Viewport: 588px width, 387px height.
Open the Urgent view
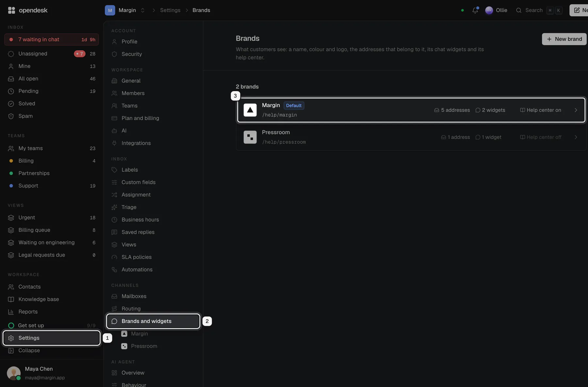(52, 218)
